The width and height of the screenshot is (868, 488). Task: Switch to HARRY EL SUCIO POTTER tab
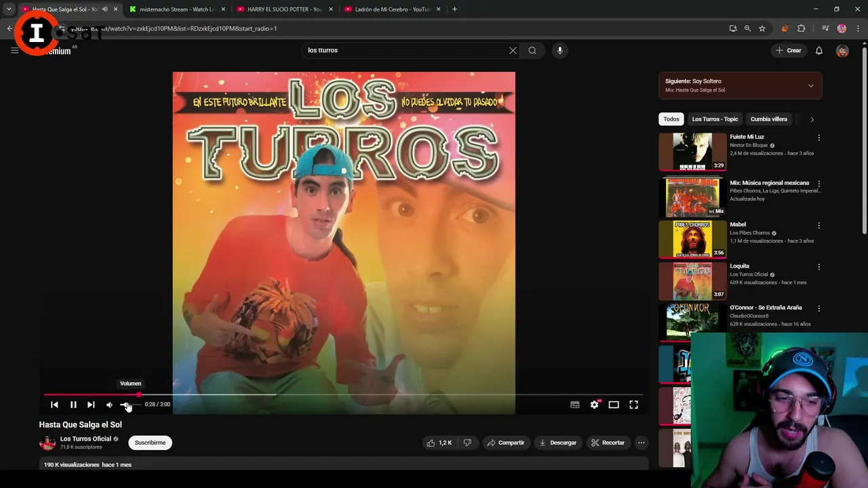point(285,9)
